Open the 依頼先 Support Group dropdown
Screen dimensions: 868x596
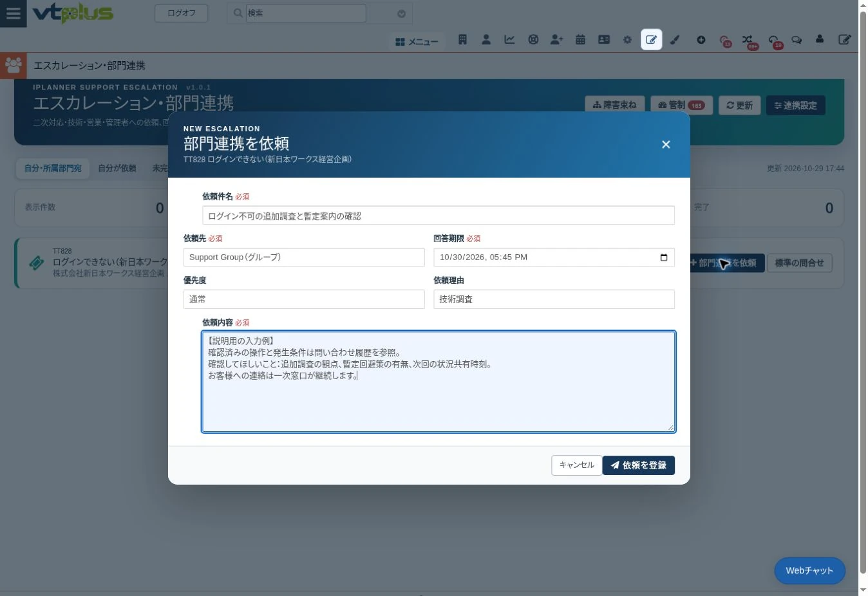(304, 257)
